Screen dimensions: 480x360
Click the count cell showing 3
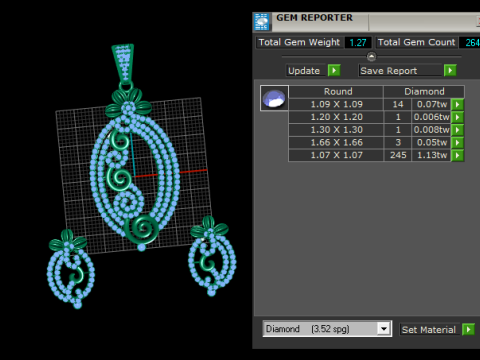398,142
